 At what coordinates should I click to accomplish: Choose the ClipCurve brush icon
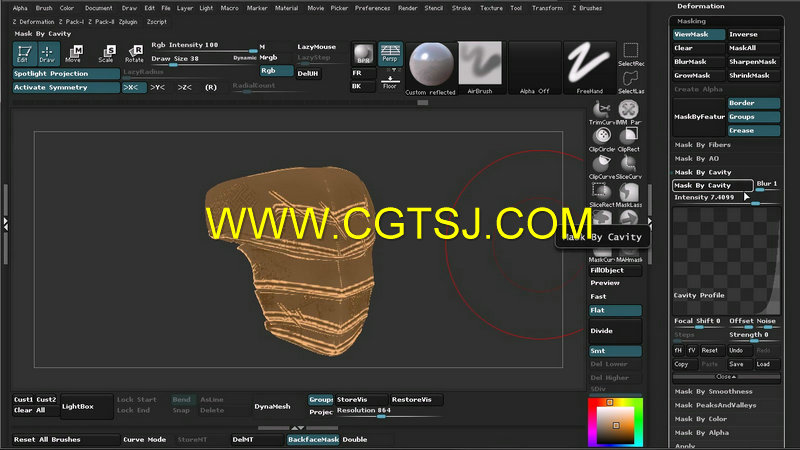(602, 167)
